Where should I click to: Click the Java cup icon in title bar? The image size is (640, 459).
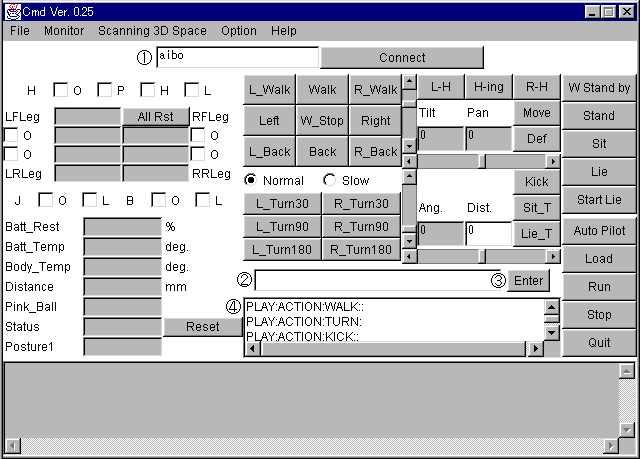(11, 11)
